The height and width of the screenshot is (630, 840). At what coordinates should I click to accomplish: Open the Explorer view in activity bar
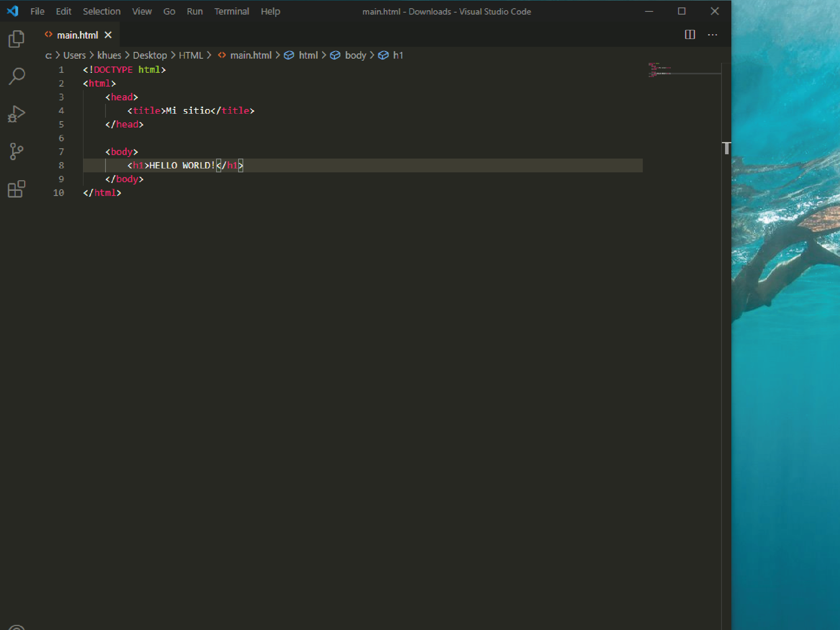coord(16,39)
